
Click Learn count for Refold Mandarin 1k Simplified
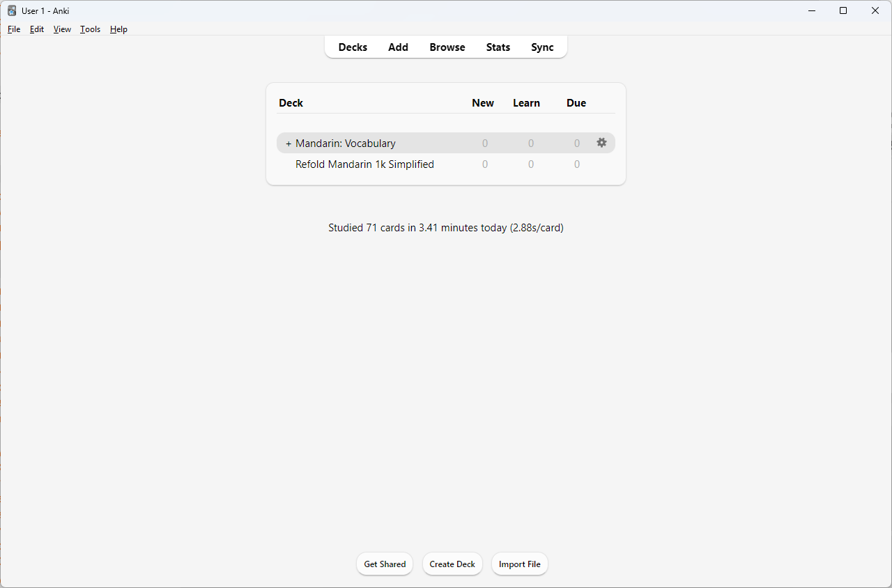[x=531, y=164]
